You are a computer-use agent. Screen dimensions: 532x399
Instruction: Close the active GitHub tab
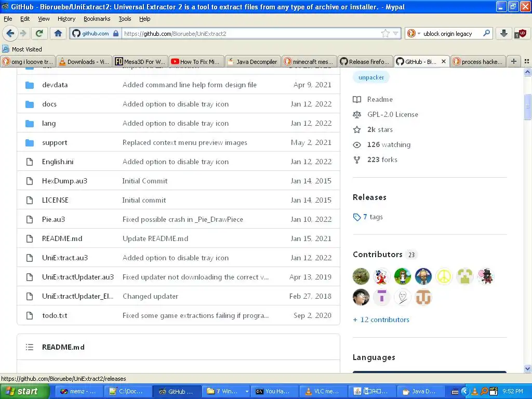click(444, 61)
